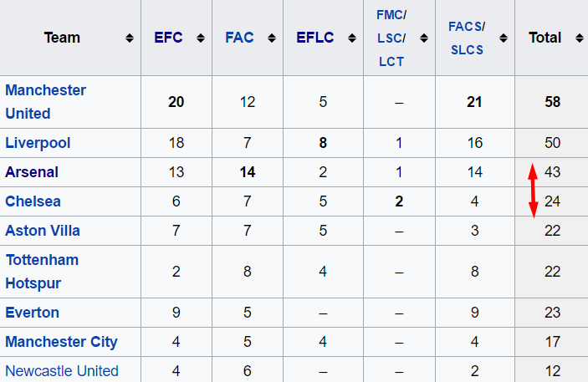Open the EFC header link
This screenshot has height=382, width=588.
tap(168, 38)
